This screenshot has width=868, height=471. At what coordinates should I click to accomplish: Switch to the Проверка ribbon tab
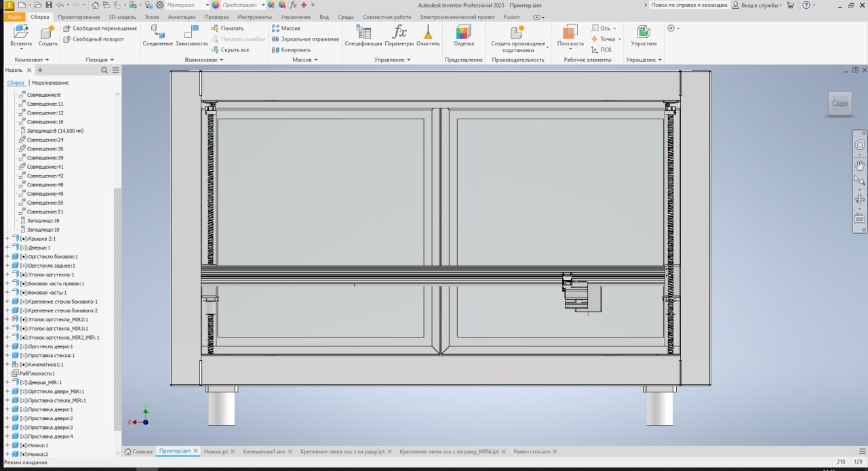point(216,17)
